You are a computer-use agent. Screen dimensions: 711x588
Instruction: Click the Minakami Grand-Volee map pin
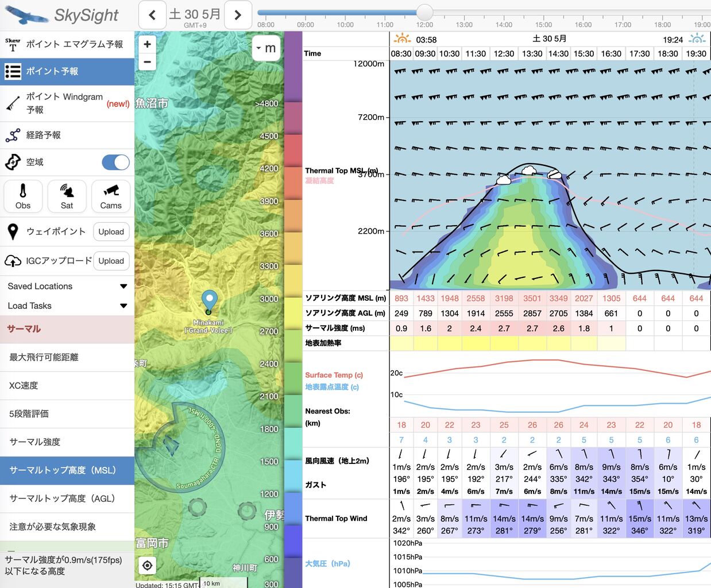(x=209, y=302)
